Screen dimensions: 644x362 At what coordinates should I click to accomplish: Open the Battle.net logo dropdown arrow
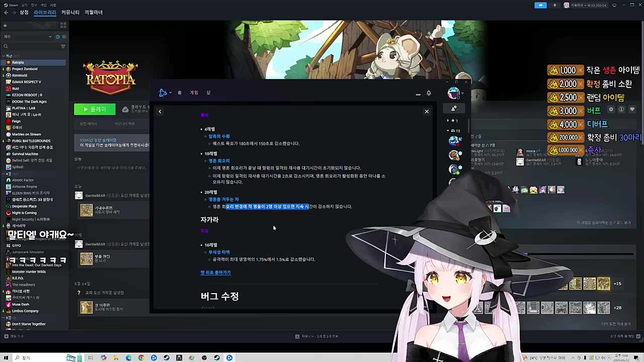click(x=171, y=93)
